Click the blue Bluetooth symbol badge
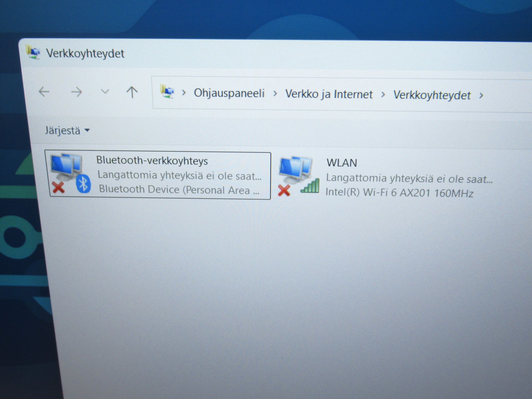 coord(83,184)
